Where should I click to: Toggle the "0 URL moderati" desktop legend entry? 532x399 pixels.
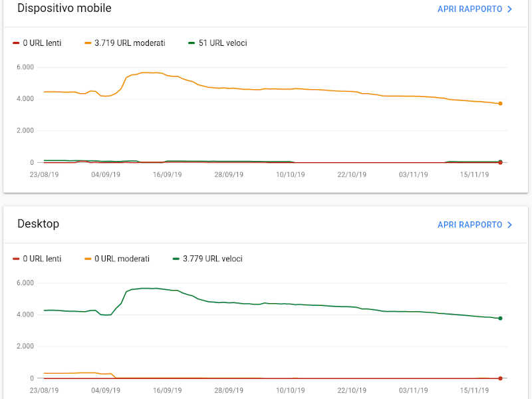point(117,259)
